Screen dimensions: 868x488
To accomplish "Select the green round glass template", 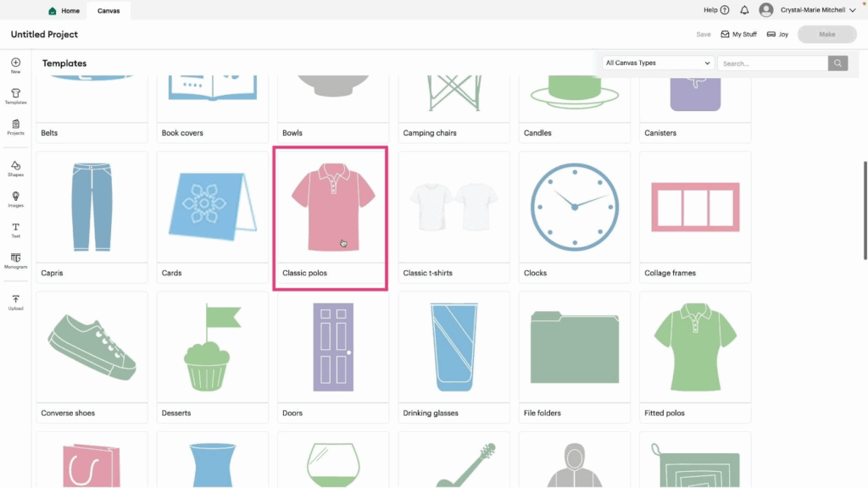I will click(x=333, y=460).
